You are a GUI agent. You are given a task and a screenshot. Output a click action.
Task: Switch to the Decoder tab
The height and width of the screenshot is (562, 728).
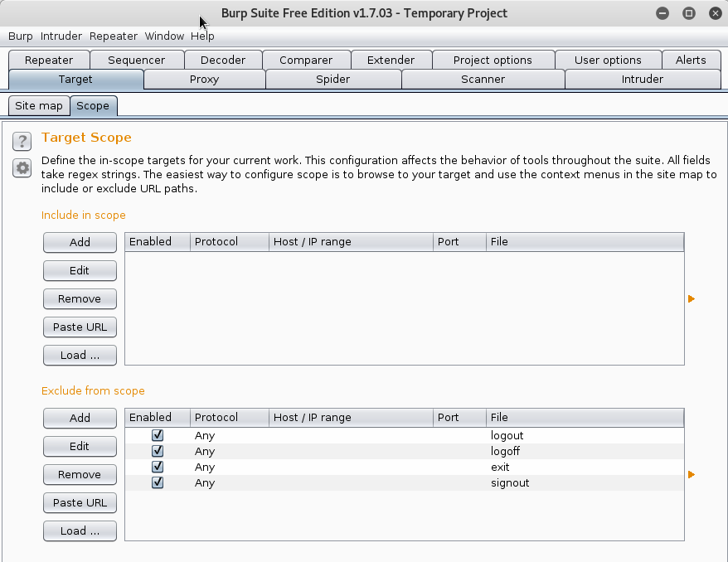[223, 60]
